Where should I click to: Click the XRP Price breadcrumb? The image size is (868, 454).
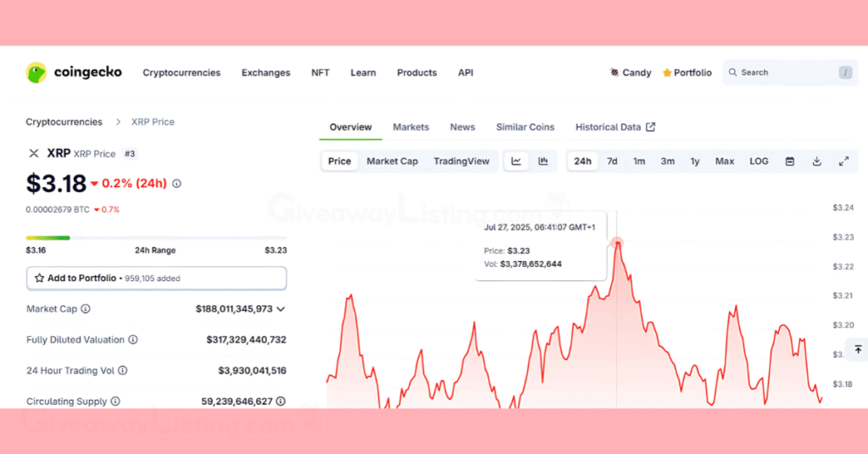pos(153,122)
